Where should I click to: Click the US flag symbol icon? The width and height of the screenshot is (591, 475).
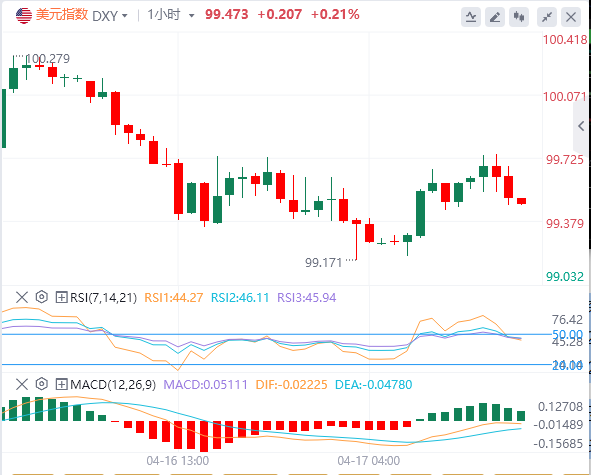coord(24,15)
